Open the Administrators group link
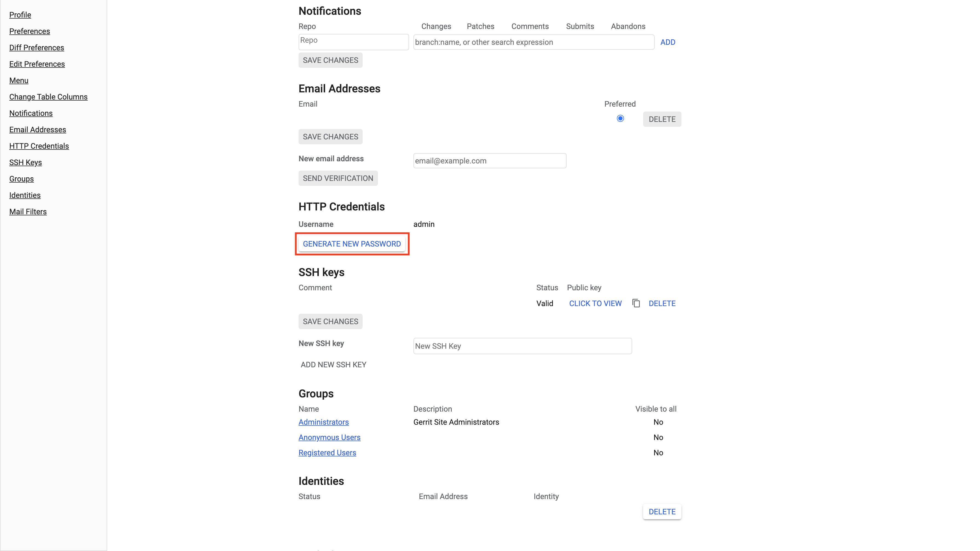This screenshot has width=980, height=551. (323, 422)
